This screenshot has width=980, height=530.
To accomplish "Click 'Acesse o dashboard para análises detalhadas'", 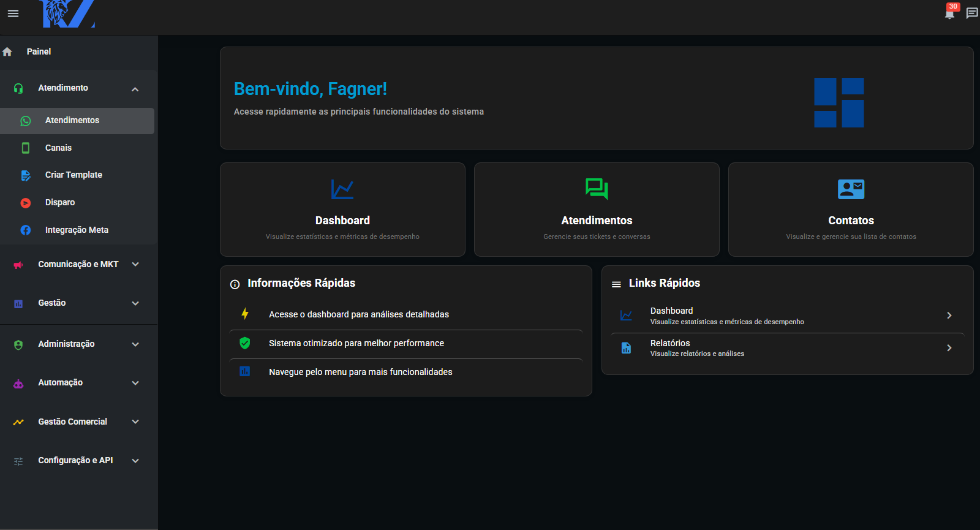I will [359, 314].
